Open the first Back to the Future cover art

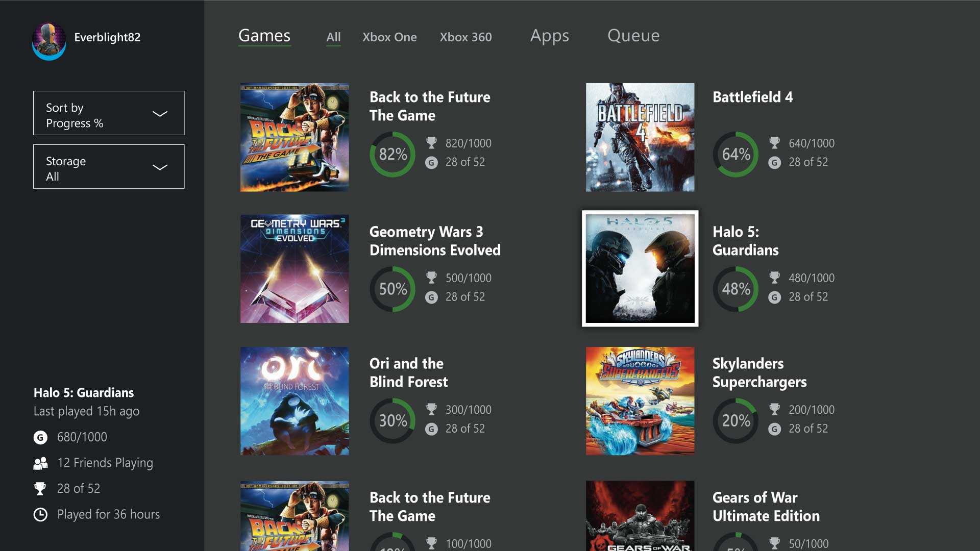[295, 137]
